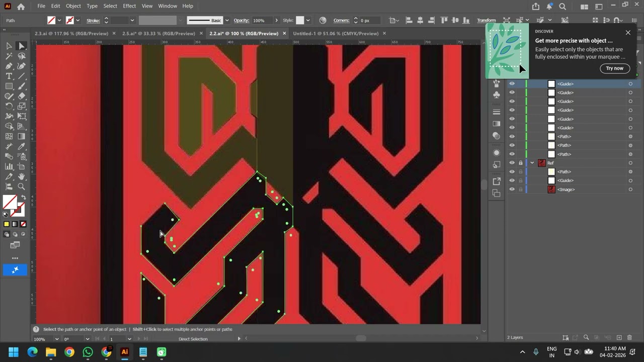Click the Transform link in control bar
644x362 pixels.
(x=486, y=21)
